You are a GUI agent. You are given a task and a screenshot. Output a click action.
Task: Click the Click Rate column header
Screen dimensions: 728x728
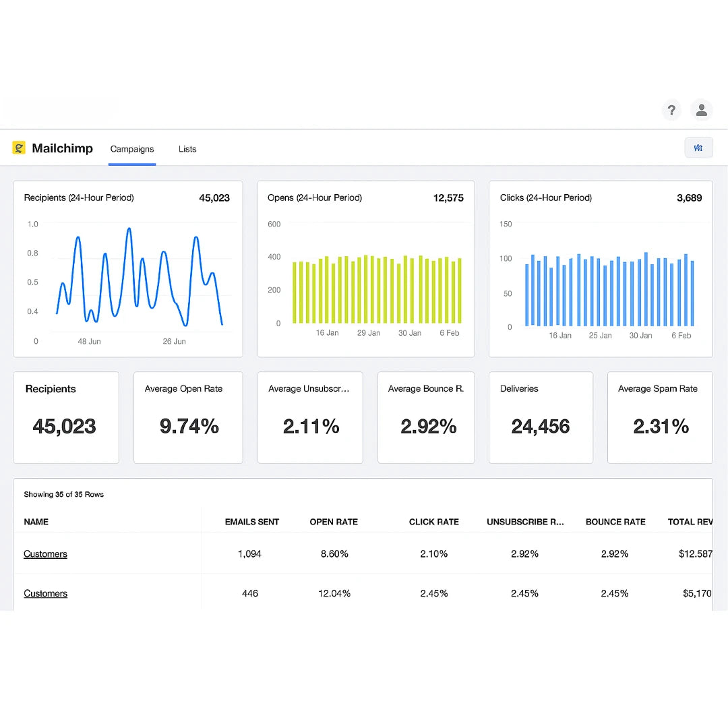pos(433,522)
